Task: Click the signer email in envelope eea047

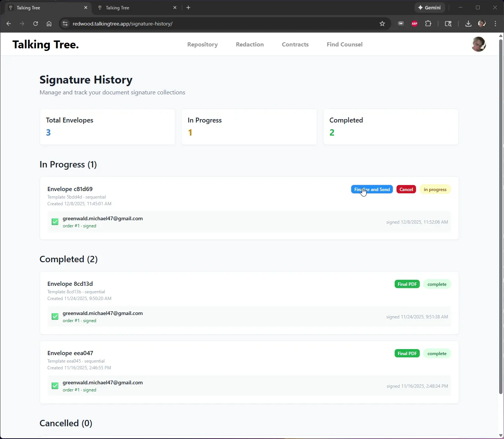Action: pyautogui.click(x=103, y=382)
